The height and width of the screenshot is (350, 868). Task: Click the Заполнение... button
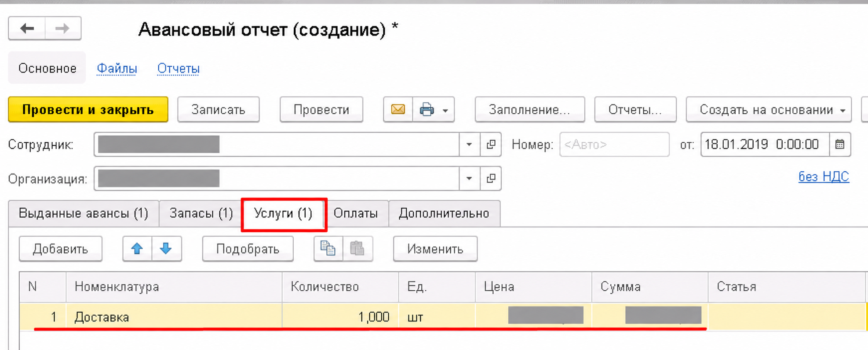click(x=530, y=109)
